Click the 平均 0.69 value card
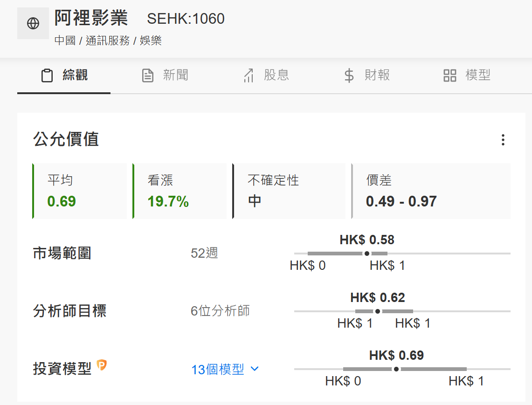The height and width of the screenshot is (405, 532). (80, 191)
